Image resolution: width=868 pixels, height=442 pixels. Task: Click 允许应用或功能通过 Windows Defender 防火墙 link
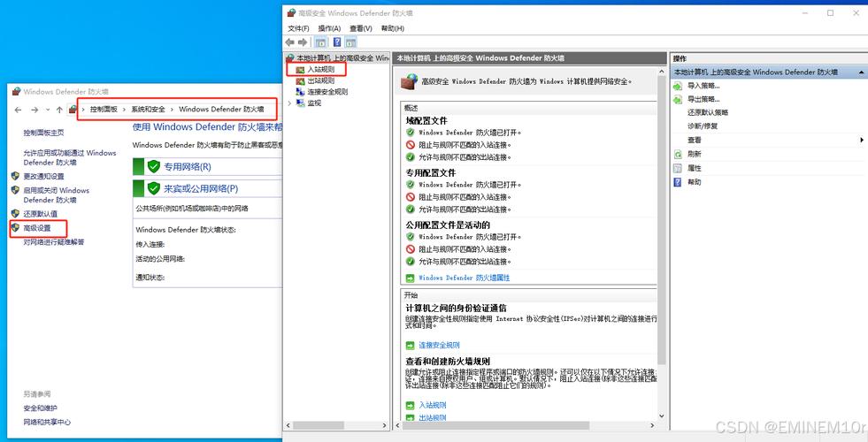[70, 157]
